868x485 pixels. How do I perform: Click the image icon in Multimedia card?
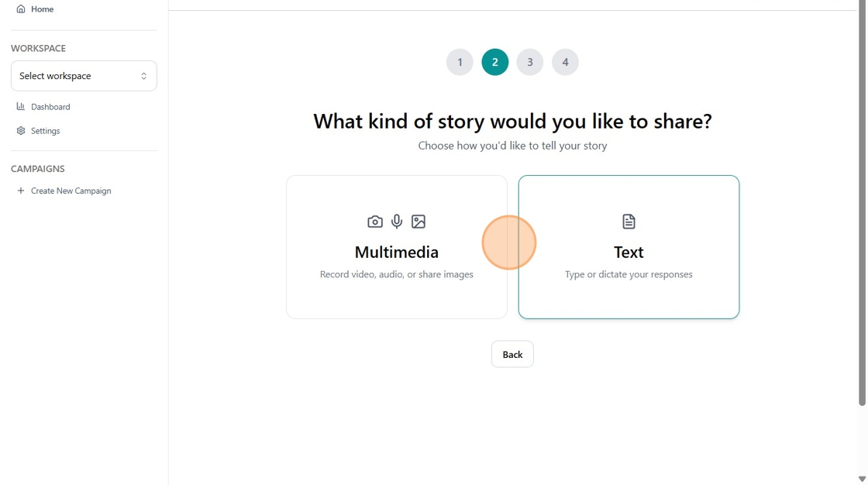(x=418, y=222)
